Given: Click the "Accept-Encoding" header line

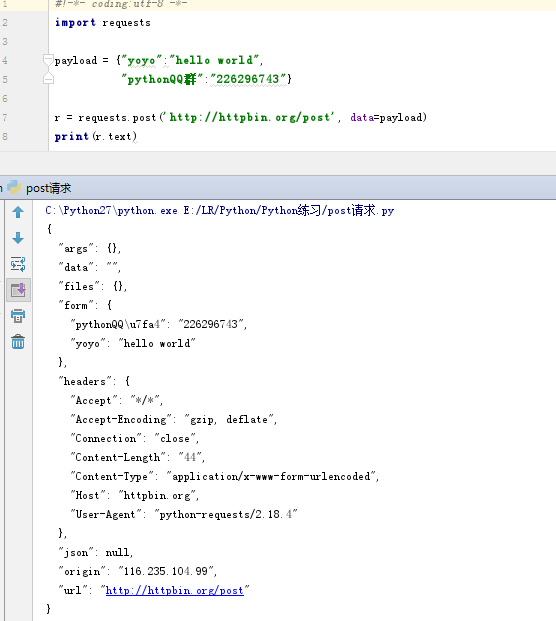Looking at the screenshot, I should pyautogui.click(x=174, y=419).
